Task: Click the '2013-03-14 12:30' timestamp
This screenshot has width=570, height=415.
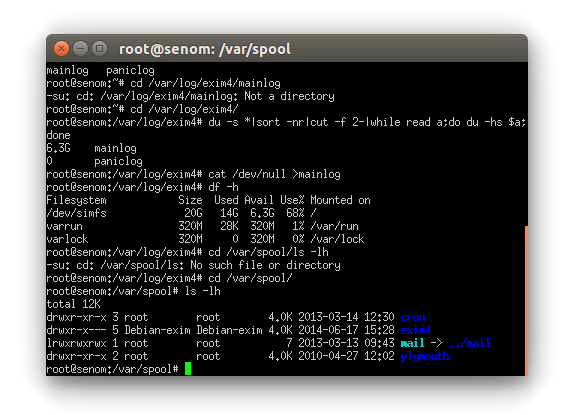Action: [x=346, y=317]
